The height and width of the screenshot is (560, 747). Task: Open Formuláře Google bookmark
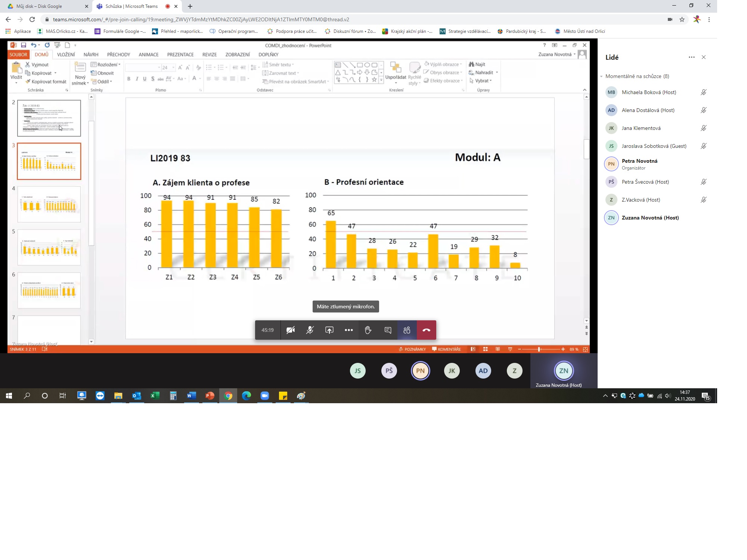pos(120,31)
